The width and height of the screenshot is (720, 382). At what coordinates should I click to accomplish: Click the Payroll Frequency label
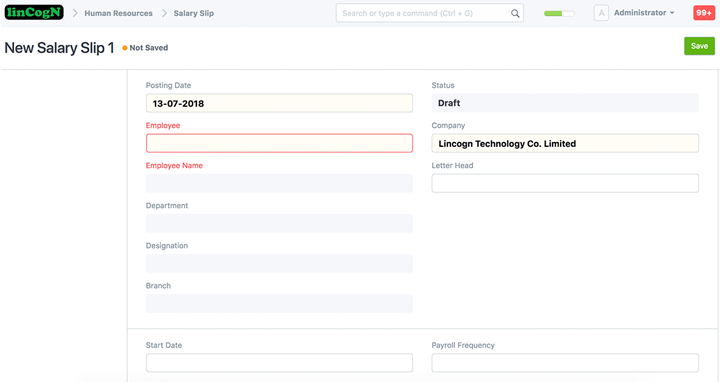463,345
